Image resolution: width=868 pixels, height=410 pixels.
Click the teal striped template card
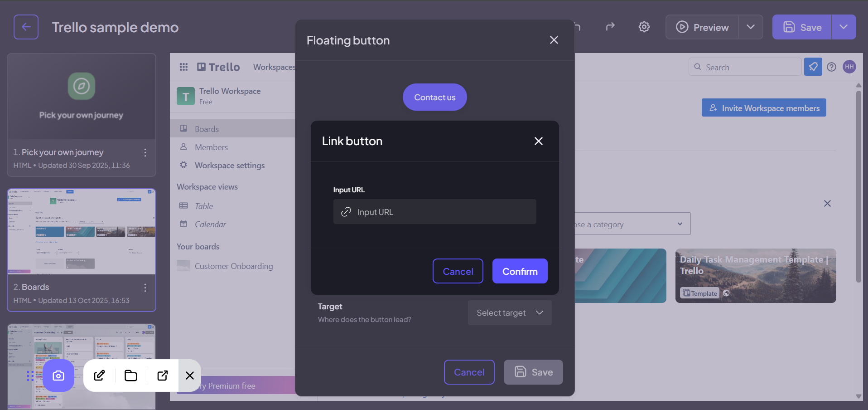[x=620, y=275]
